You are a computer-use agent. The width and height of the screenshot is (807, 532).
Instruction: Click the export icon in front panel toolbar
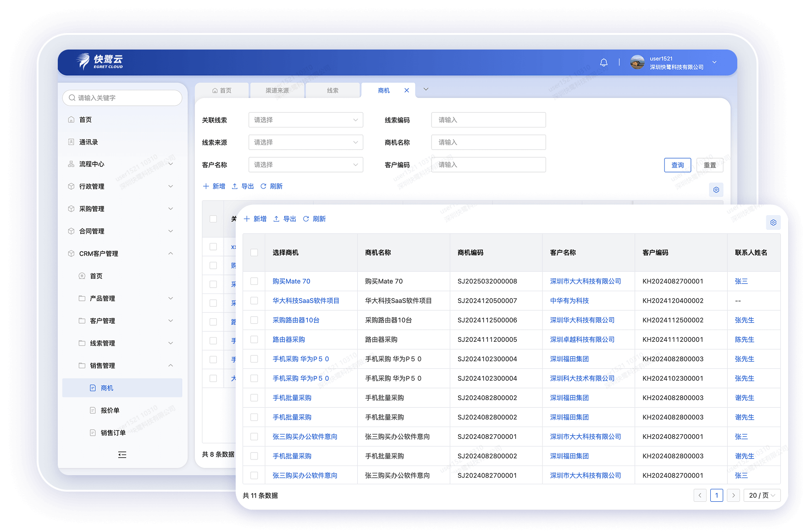point(276,219)
